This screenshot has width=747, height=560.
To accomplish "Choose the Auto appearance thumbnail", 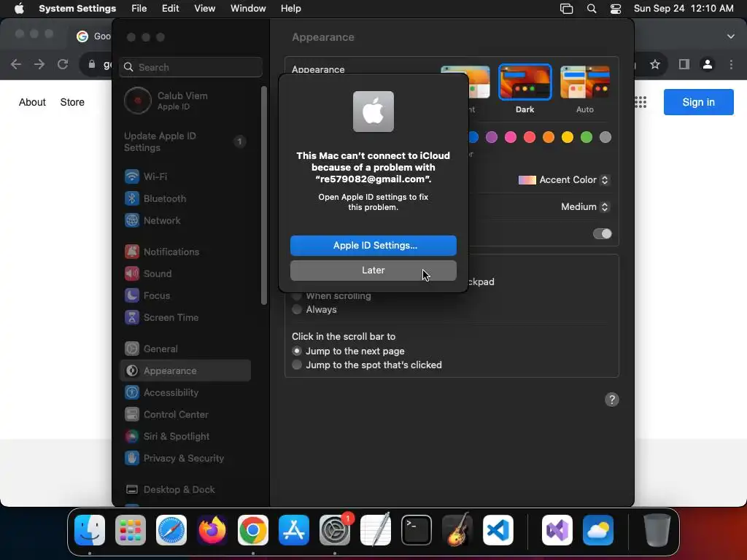I will (585, 82).
